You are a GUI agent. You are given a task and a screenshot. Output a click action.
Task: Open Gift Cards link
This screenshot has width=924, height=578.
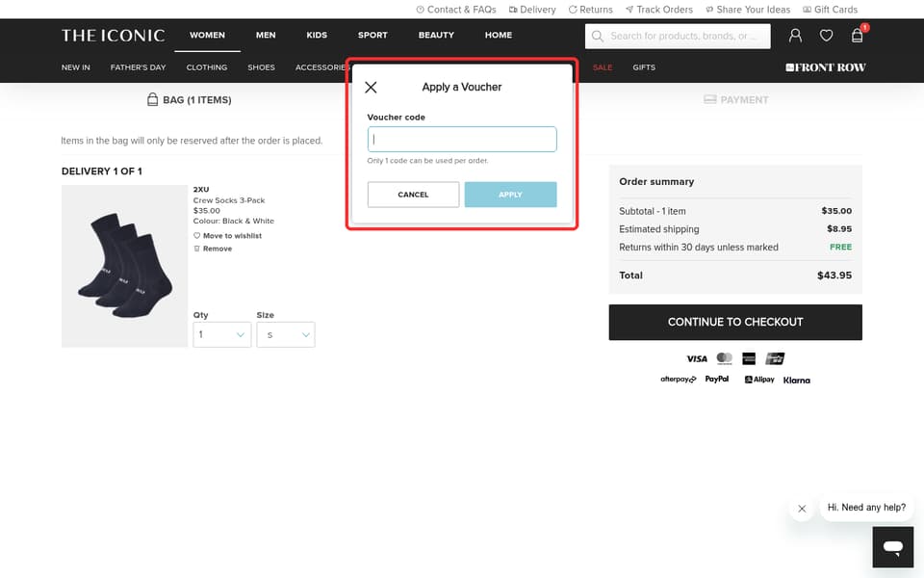coord(831,10)
